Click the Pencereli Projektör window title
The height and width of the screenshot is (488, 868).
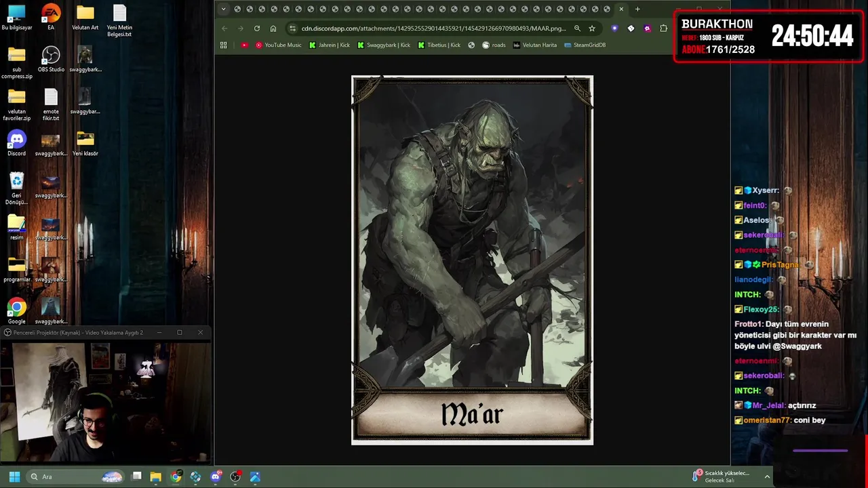click(77, 333)
